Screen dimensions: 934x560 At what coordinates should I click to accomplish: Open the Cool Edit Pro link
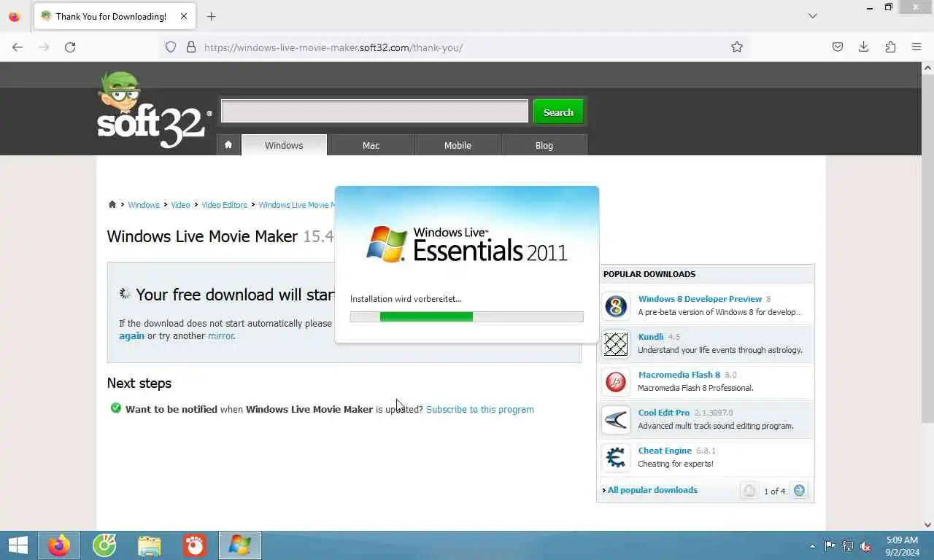[664, 413]
